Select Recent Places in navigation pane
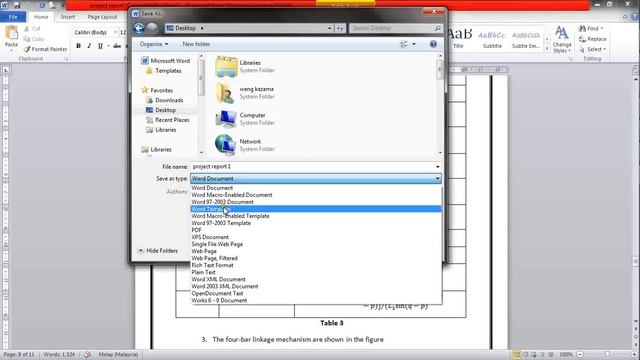The height and width of the screenshot is (360, 640). click(x=172, y=120)
